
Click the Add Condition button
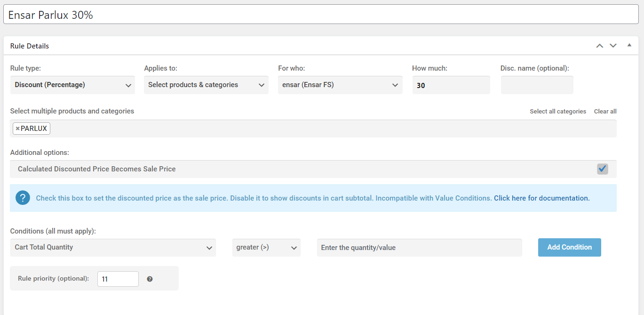(569, 247)
